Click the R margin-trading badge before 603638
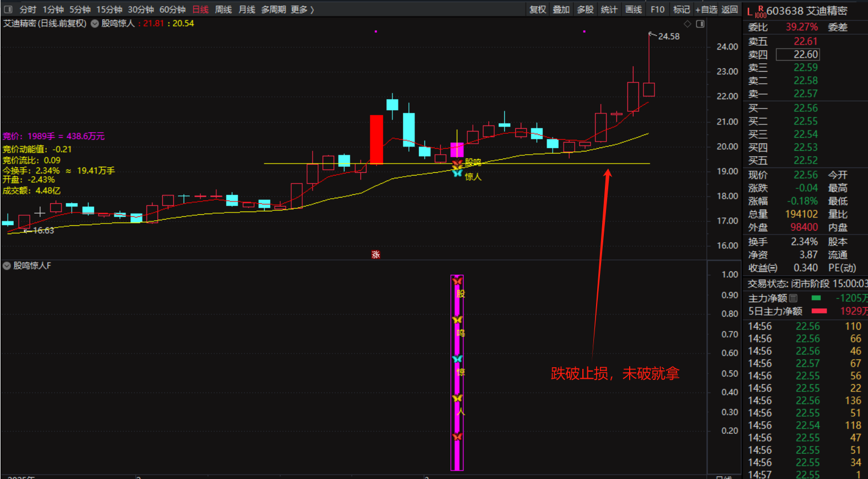The width and height of the screenshot is (868, 479). (x=760, y=8)
